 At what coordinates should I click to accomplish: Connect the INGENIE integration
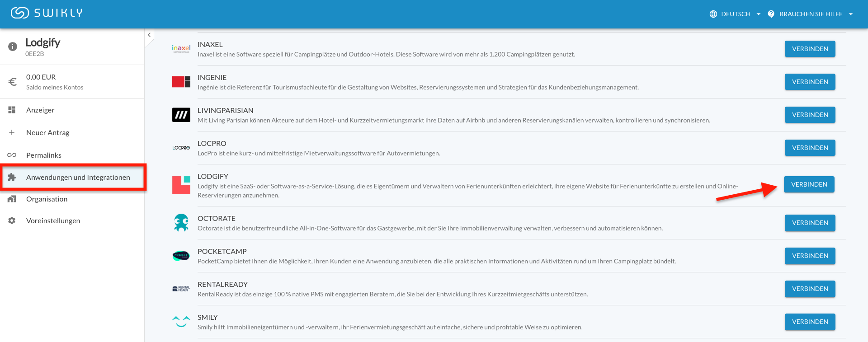pyautogui.click(x=810, y=82)
